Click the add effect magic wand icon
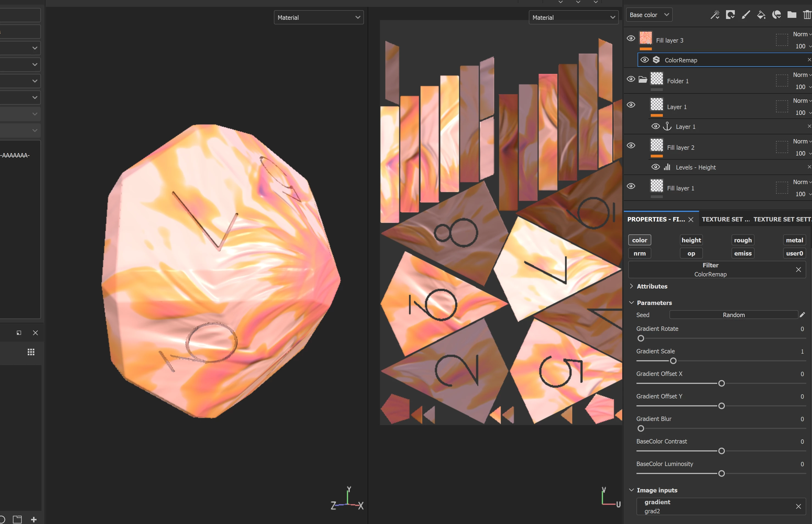This screenshot has width=812, height=524. click(x=715, y=15)
